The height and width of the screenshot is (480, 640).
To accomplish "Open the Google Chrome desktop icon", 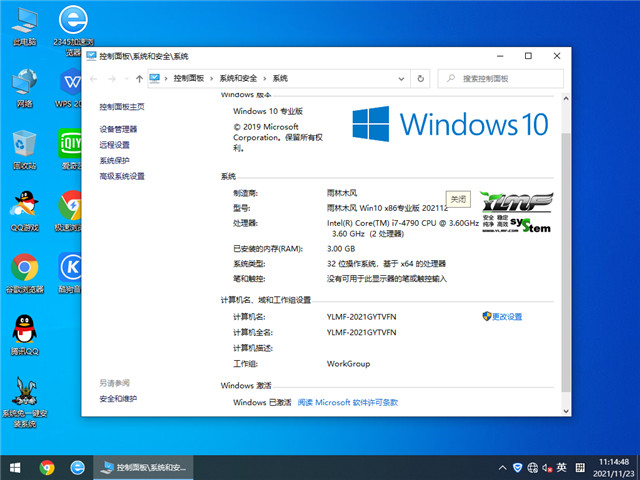I will click(24, 273).
